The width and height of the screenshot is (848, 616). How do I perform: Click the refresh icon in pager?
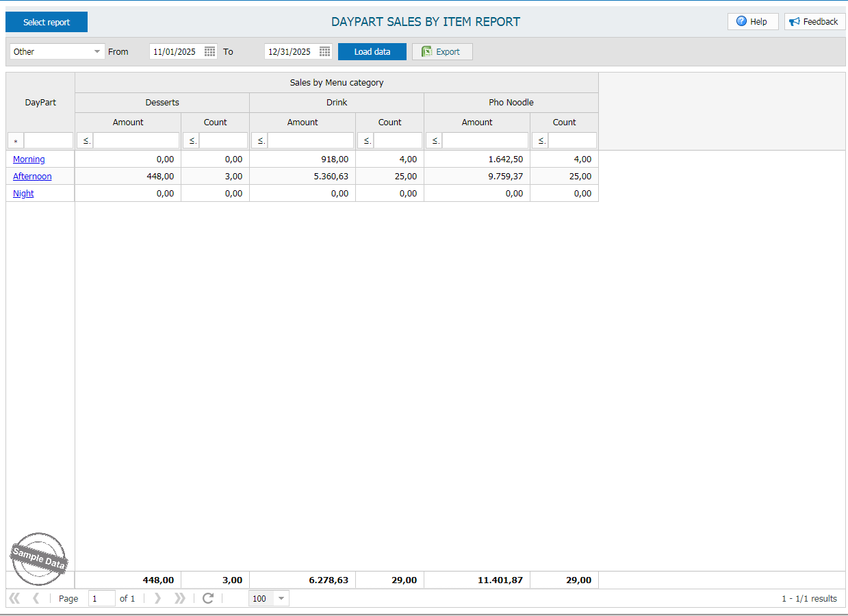coord(208,598)
